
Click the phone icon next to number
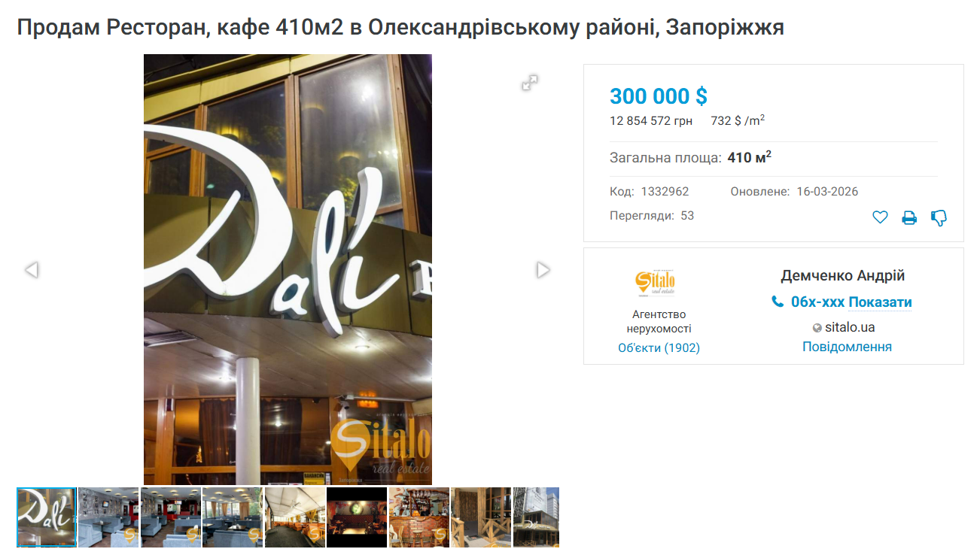[778, 302]
